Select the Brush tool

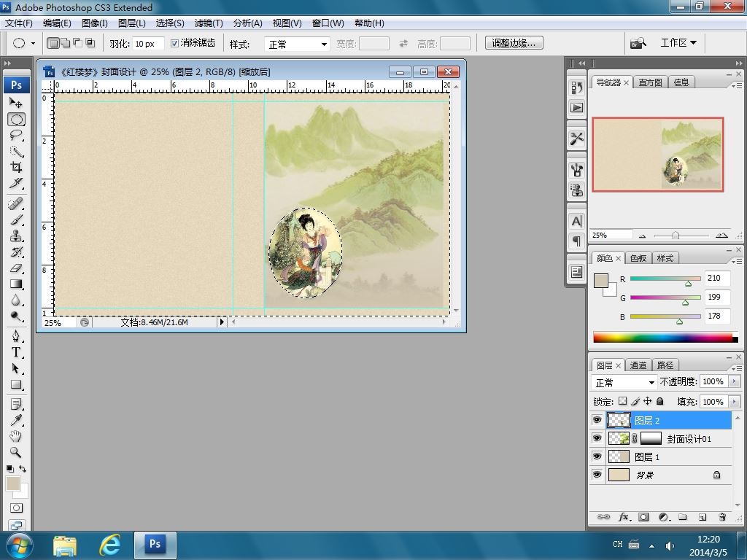(x=16, y=220)
